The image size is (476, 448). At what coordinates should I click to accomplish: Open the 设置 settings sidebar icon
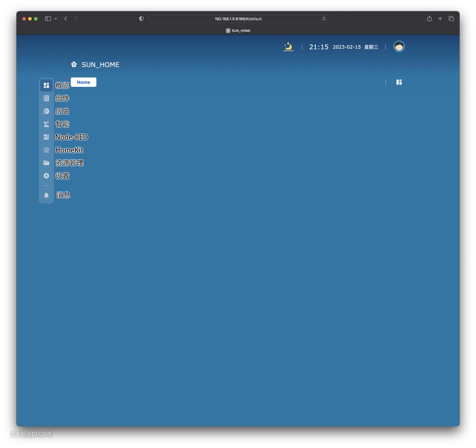46,176
